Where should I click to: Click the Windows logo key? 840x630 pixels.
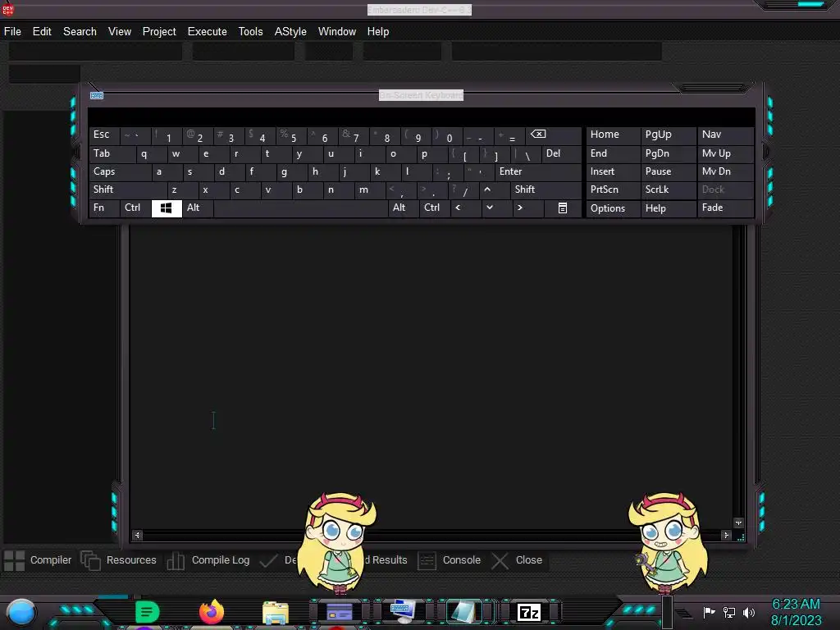tap(167, 208)
